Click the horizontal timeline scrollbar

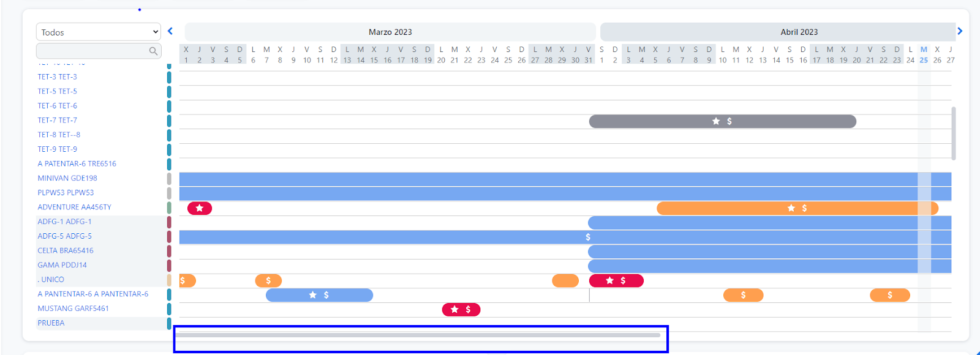418,335
